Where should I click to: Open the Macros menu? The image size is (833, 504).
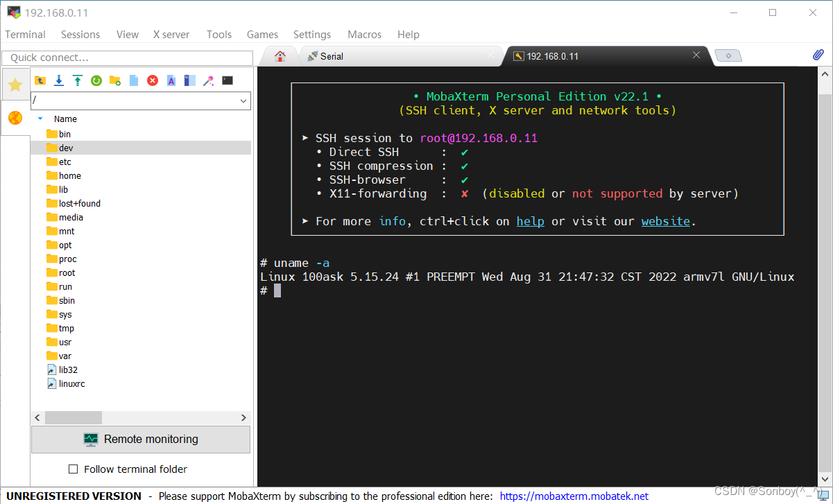pyautogui.click(x=365, y=35)
